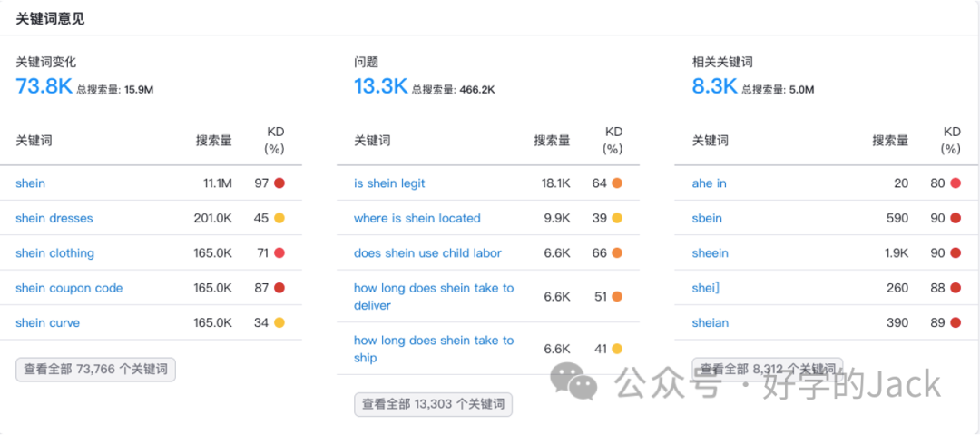Open 'how long does shein take to ship'
980x435 pixels.
coord(434,350)
